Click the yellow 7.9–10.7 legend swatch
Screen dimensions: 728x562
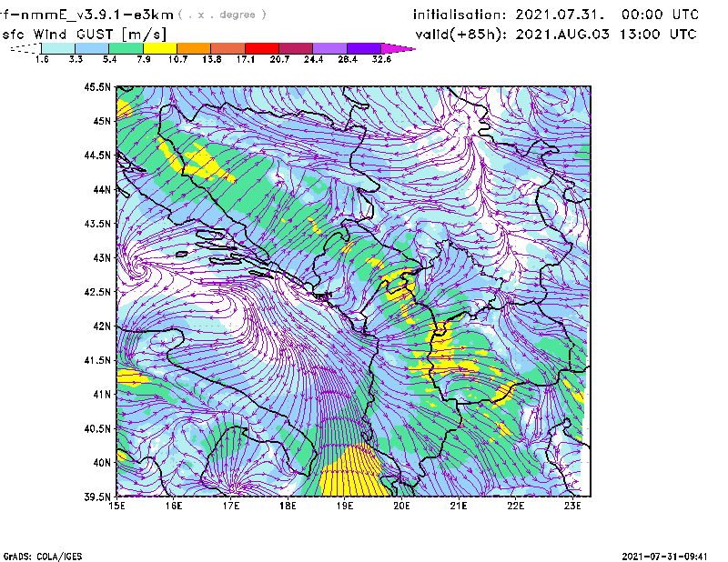(160, 48)
